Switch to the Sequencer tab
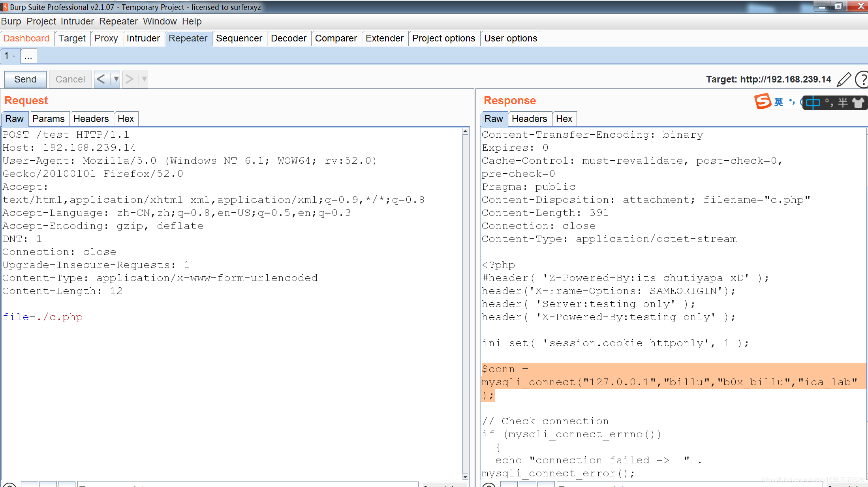The height and width of the screenshot is (487, 868). point(239,38)
